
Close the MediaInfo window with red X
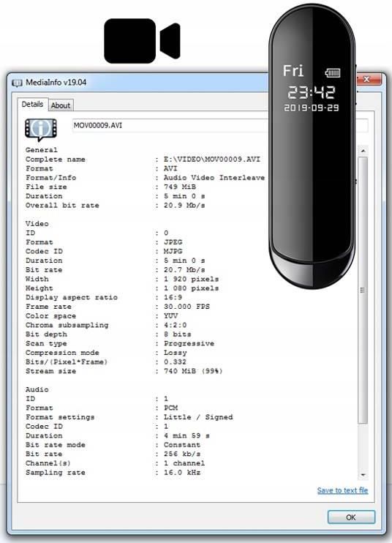pos(367,79)
